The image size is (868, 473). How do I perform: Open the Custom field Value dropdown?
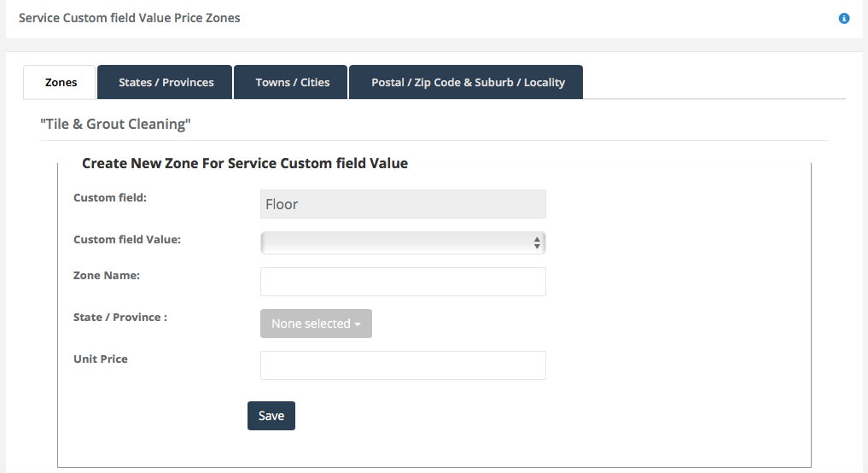tap(403, 242)
